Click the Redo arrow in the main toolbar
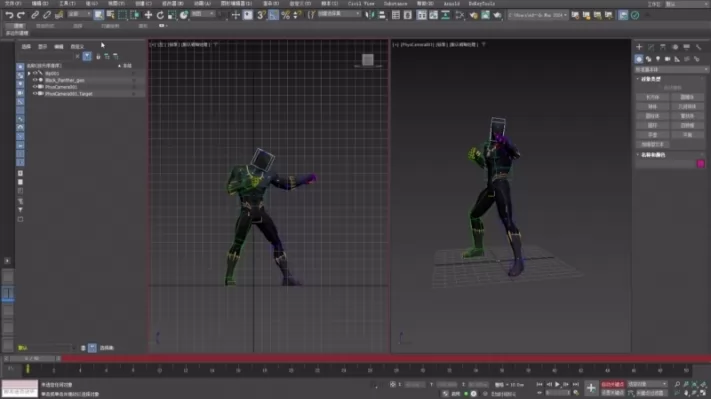The height and width of the screenshot is (399, 711). pos(21,15)
